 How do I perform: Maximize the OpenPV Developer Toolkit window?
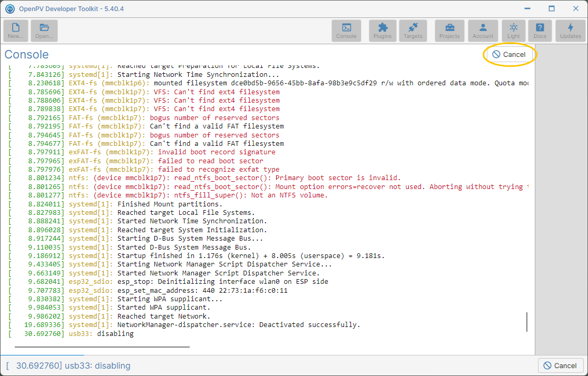point(552,8)
